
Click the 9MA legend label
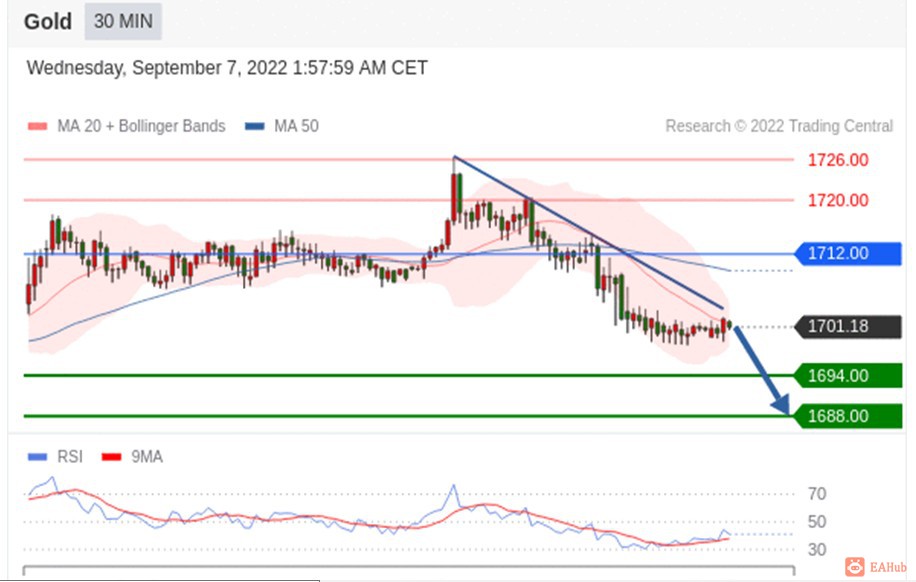147,457
